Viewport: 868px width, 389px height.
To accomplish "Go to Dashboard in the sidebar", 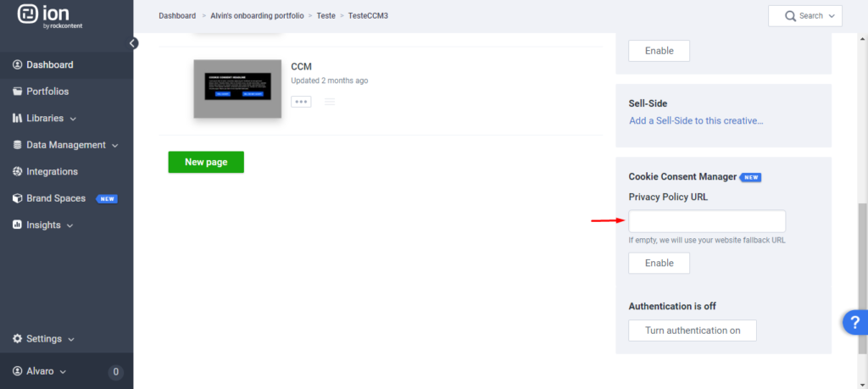I will tap(49, 64).
